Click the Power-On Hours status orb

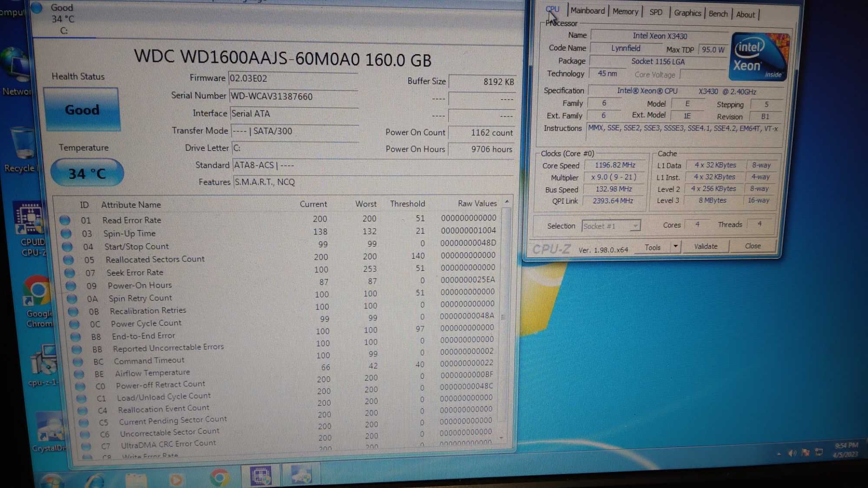[71, 285]
